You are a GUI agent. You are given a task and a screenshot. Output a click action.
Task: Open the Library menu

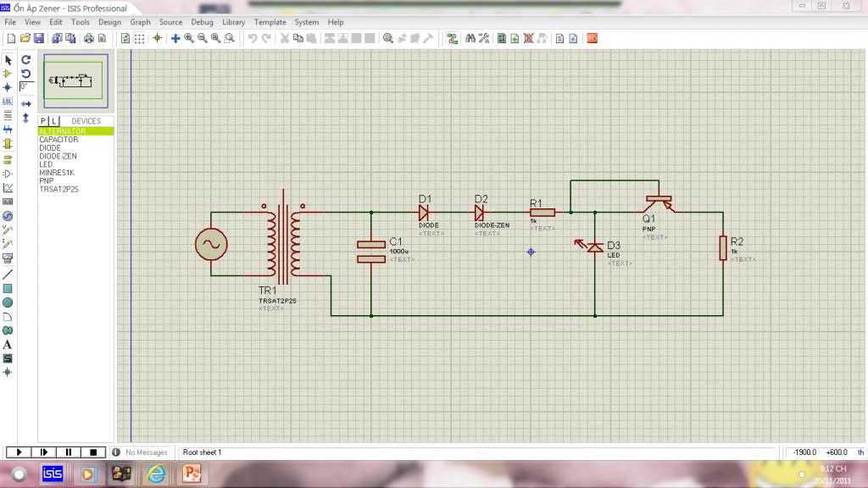233,22
